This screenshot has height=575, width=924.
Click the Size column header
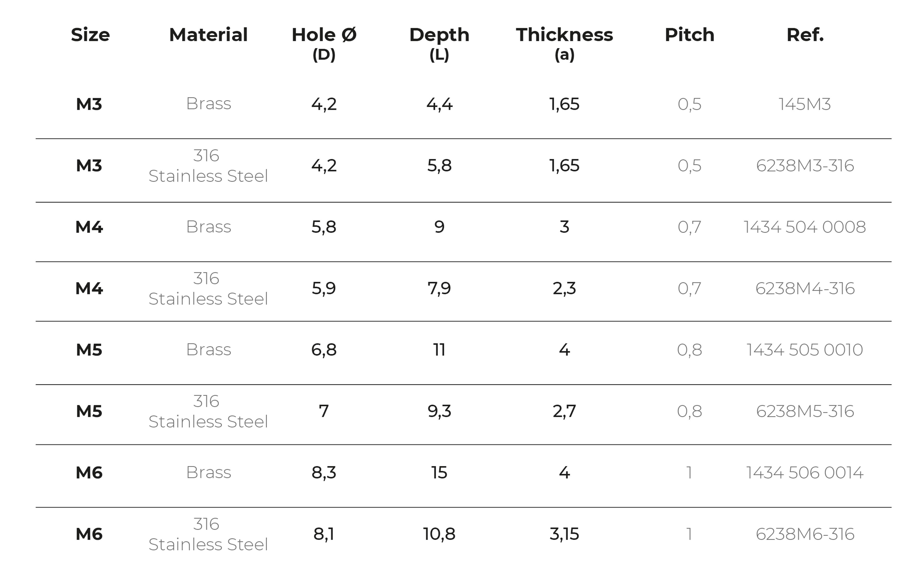(90, 35)
